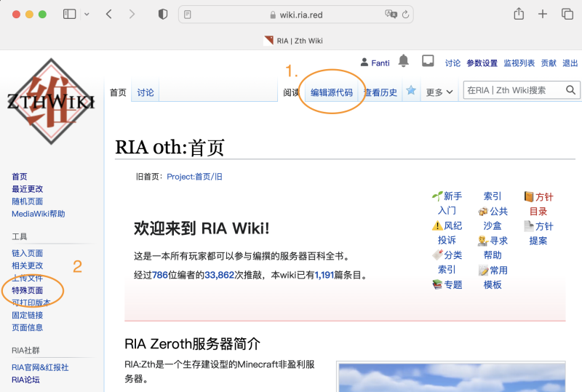The height and width of the screenshot is (392, 582).
Task: Click the 新手入门 sprout icon
Action: tap(437, 196)
